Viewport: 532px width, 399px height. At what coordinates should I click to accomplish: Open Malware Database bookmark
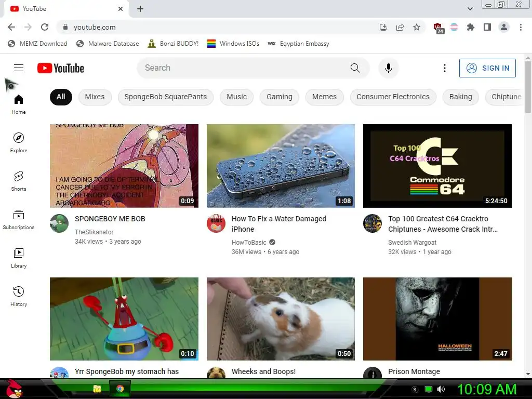click(108, 44)
